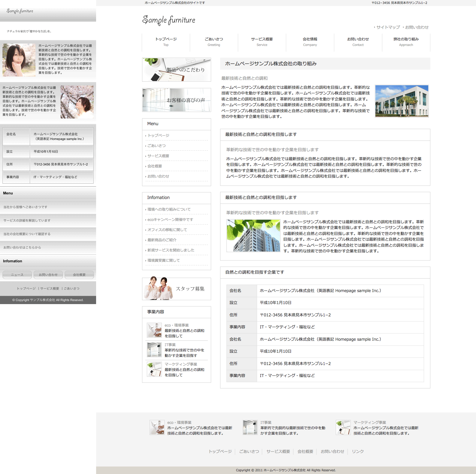The height and width of the screenshot is (474, 476).
Task: Click the IT事業 thumbnail in the footer
Action: pyautogui.click(x=250, y=427)
